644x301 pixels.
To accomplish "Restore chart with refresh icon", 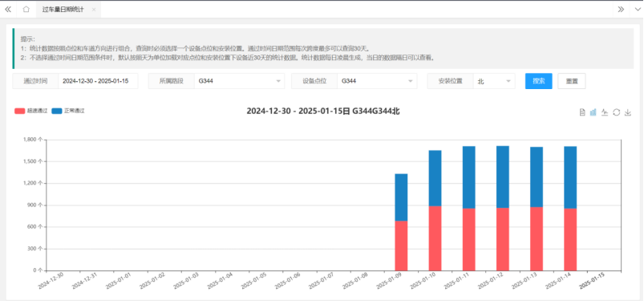I will [x=616, y=112].
